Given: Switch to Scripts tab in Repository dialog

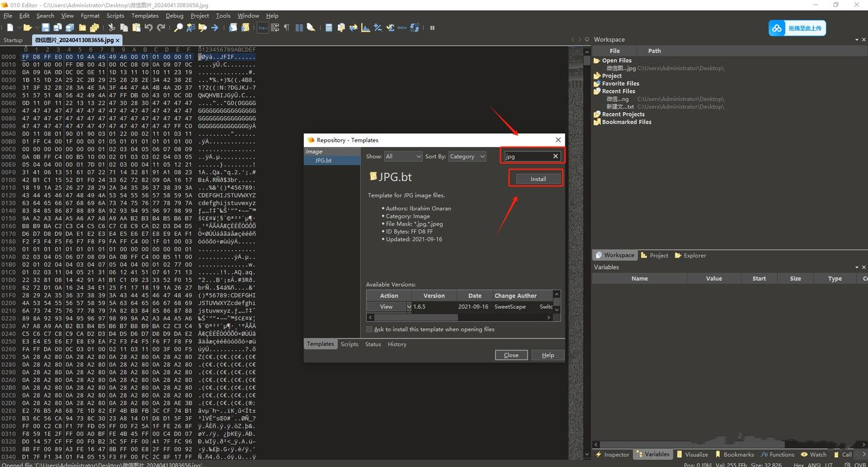Looking at the screenshot, I should click(x=350, y=344).
